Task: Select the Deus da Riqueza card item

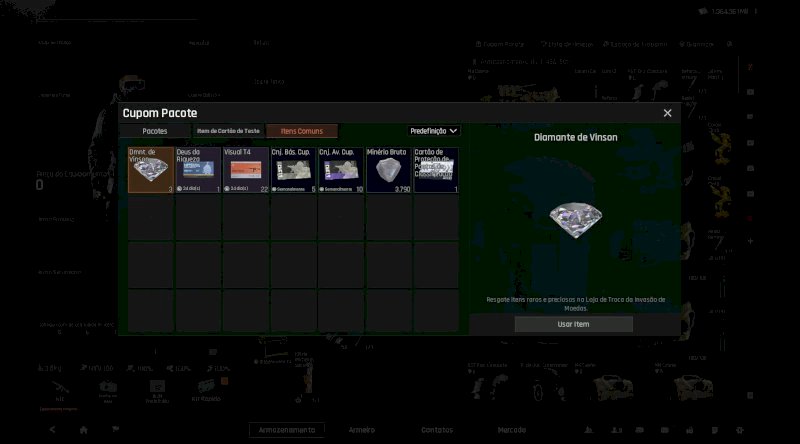Action: coord(198,170)
